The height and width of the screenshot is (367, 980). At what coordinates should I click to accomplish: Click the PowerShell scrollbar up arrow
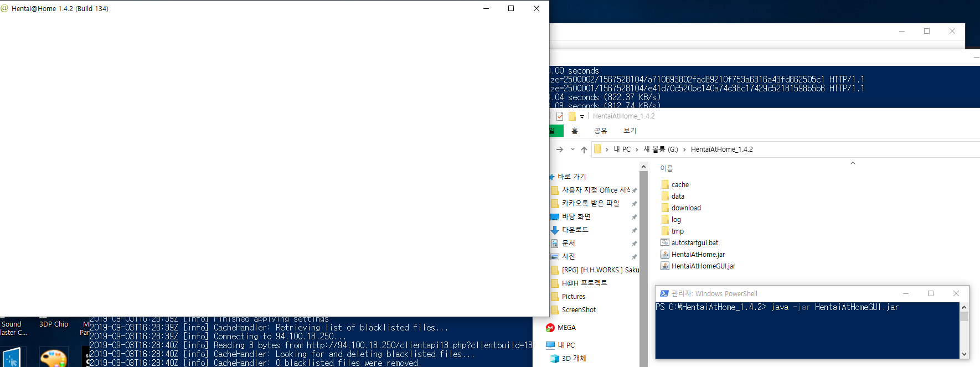point(964,307)
